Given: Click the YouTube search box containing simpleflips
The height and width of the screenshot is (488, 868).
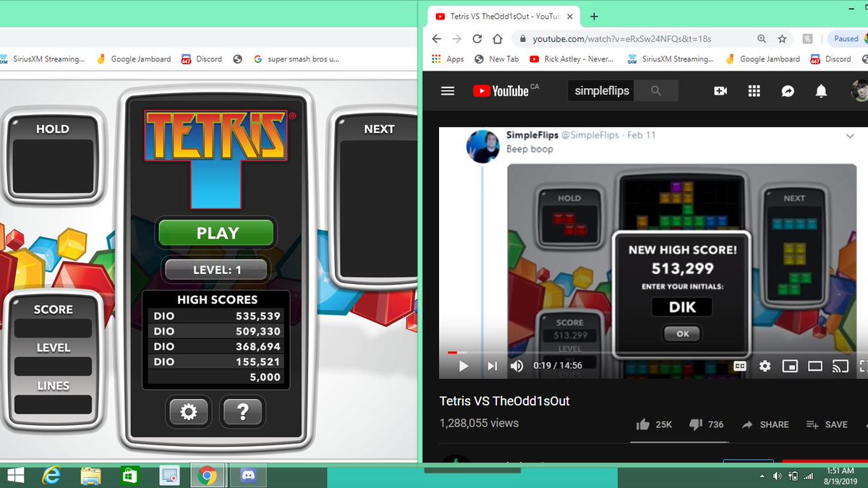Looking at the screenshot, I should click(602, 90).
